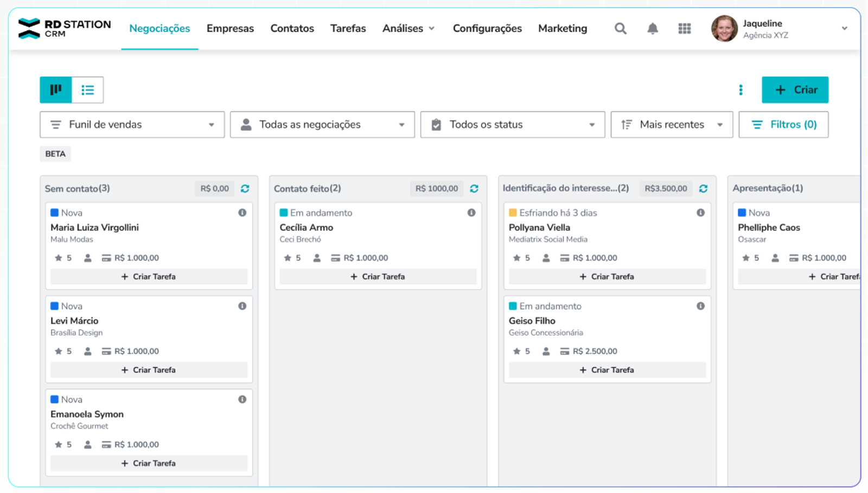This screenshot has width=868, height=493.
Task: Refresh the Sem contato column
Action: click(245, 189)
